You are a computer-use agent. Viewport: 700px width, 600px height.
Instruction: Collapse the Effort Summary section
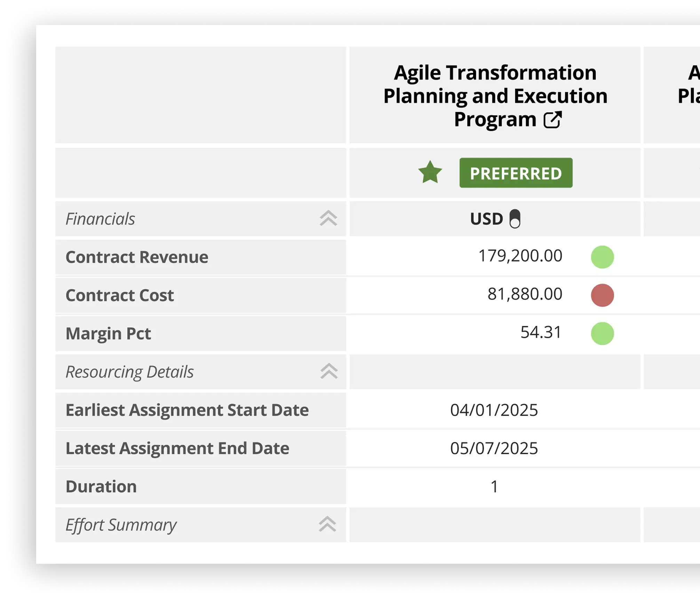[327, 524]
